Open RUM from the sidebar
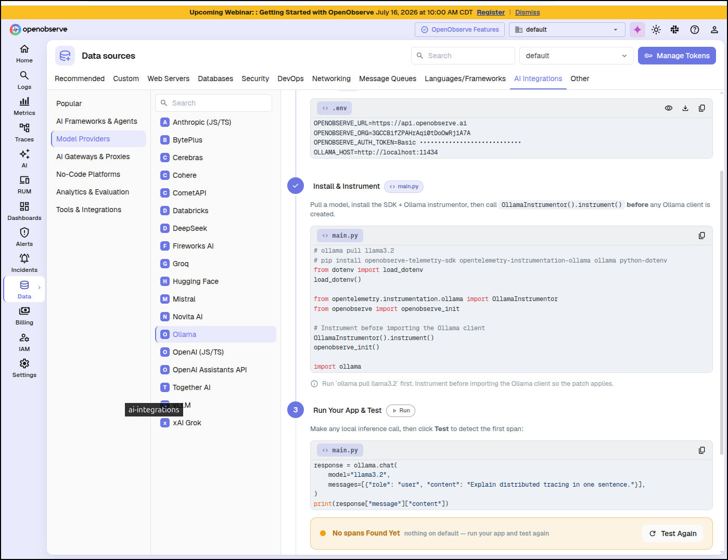This screenshot has width=728, height=560. click(x=24, y=185)
